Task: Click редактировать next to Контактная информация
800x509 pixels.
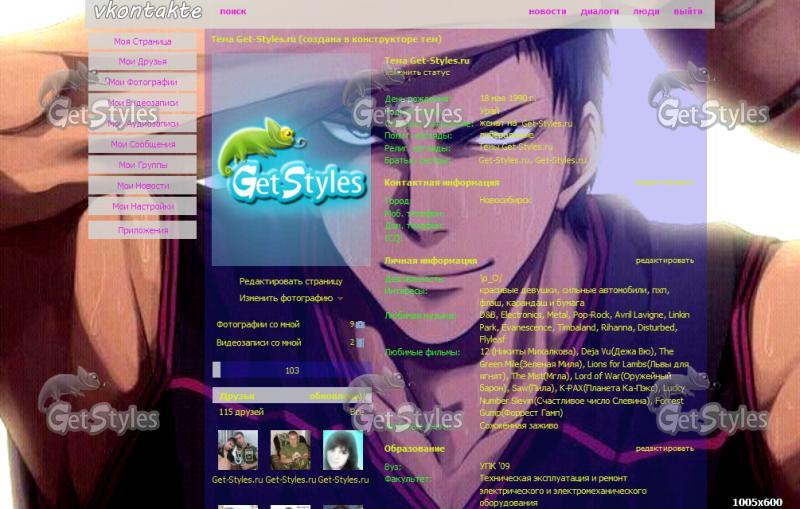Action: pos(664,183)
